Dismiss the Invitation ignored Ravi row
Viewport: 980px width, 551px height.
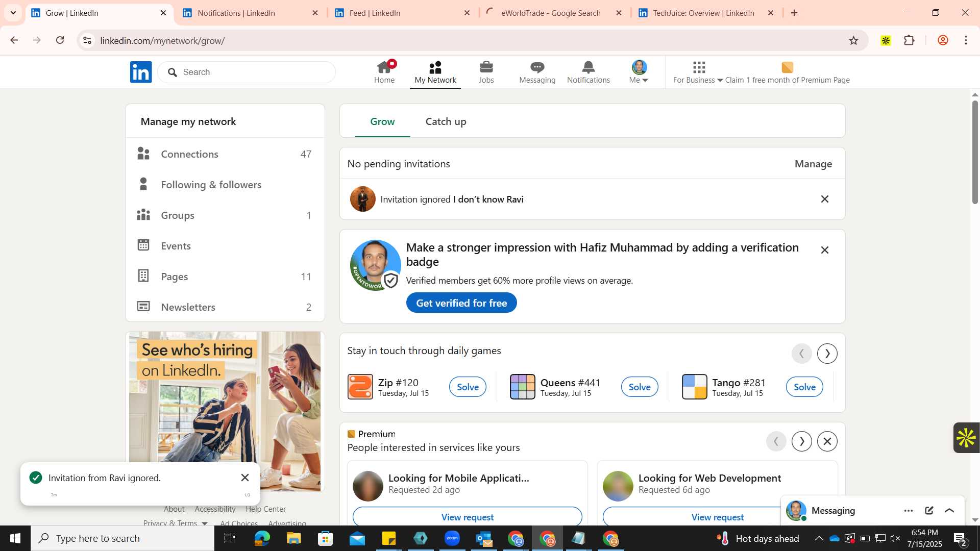click(824, 199)
